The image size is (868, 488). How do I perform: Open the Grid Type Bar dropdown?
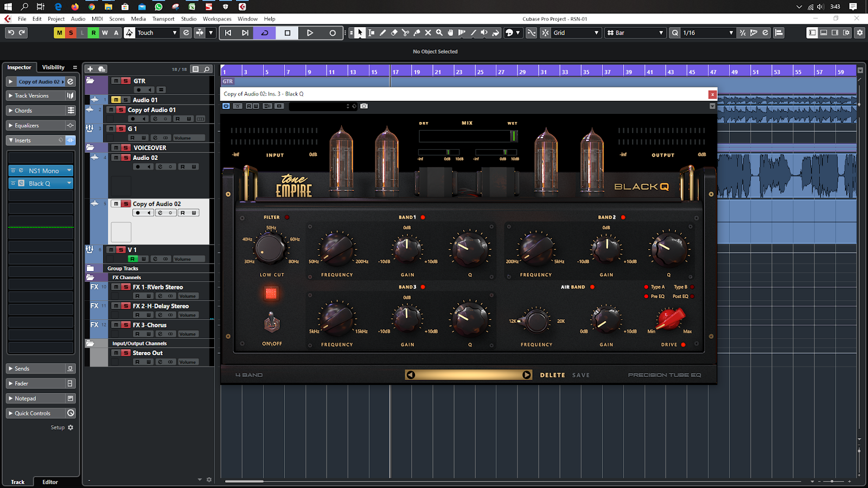coord(635,33)
